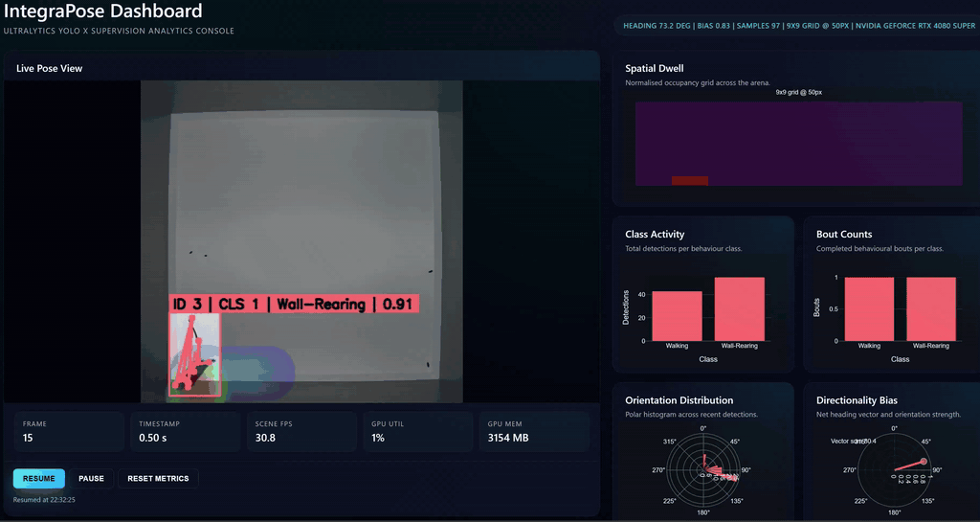Click the Total detections per behaviour class text
This screenshot has height=522, width=980.
tap(683, 248)
